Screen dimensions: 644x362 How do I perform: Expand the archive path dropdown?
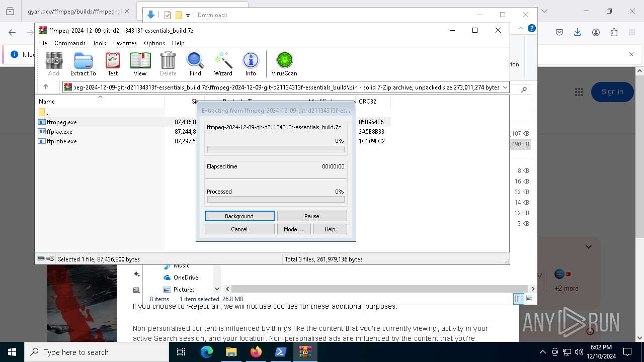pos(505,87)
